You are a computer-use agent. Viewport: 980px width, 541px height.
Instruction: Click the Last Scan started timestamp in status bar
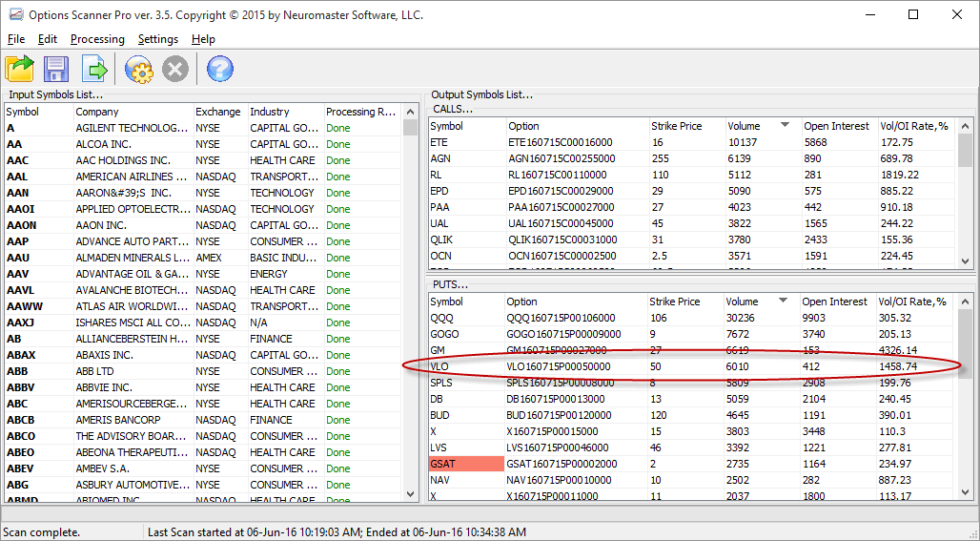[337, 532]
